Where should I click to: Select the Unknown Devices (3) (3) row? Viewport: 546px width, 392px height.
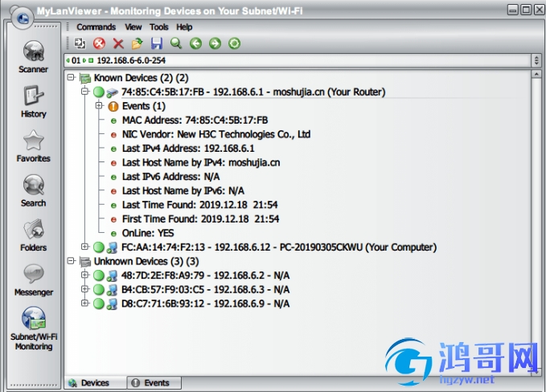point(146,261)
